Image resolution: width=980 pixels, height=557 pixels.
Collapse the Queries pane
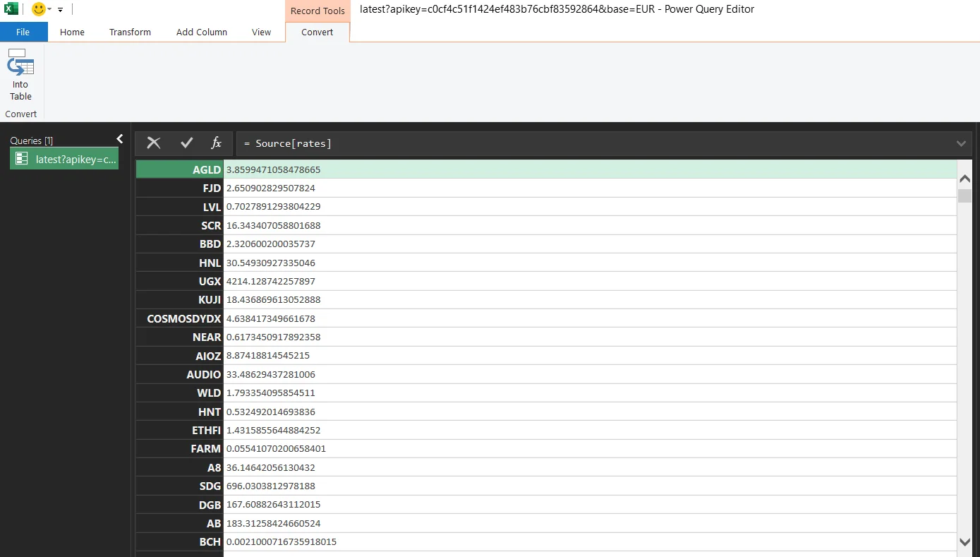(120, 139)
